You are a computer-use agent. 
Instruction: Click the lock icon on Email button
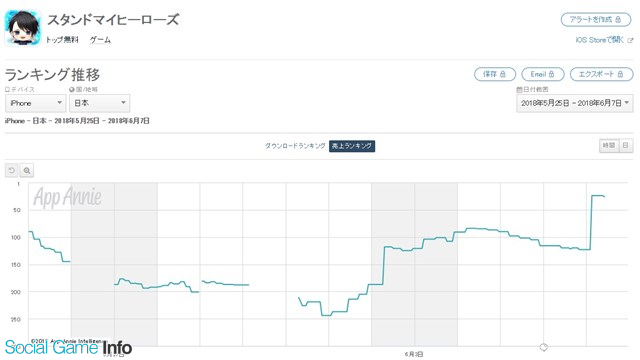(x=551, y=74)
